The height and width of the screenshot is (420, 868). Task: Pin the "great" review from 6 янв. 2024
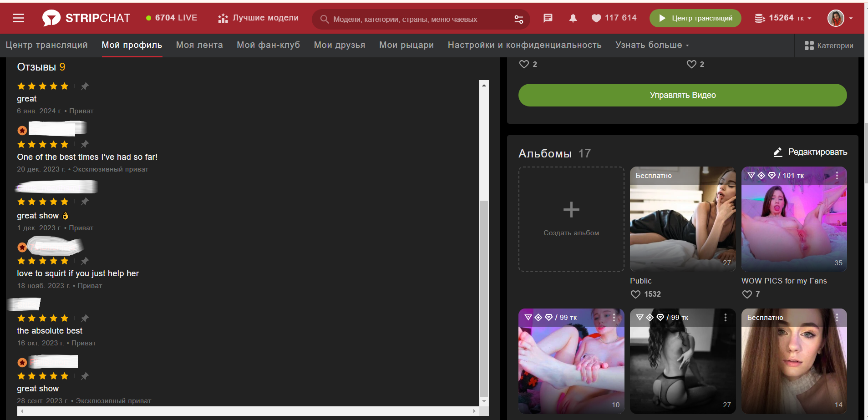tap(85, 86)
